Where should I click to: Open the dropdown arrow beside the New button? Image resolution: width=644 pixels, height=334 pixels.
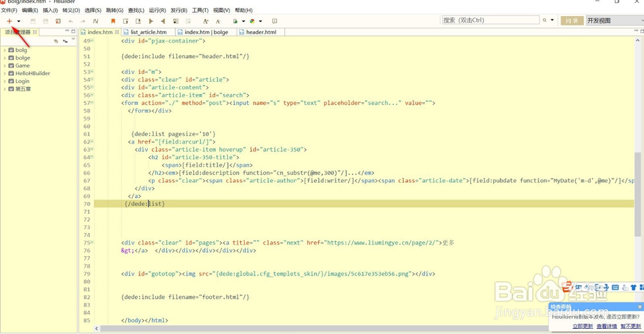click(19, 21)
